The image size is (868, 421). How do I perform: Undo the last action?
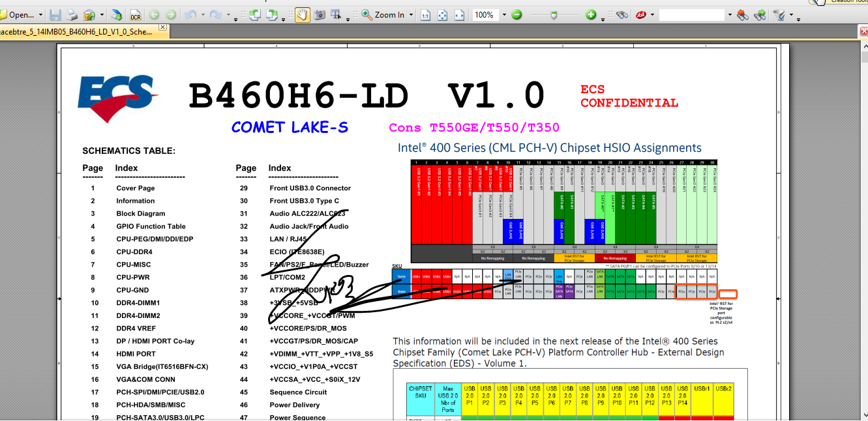[x=190, y=15]
